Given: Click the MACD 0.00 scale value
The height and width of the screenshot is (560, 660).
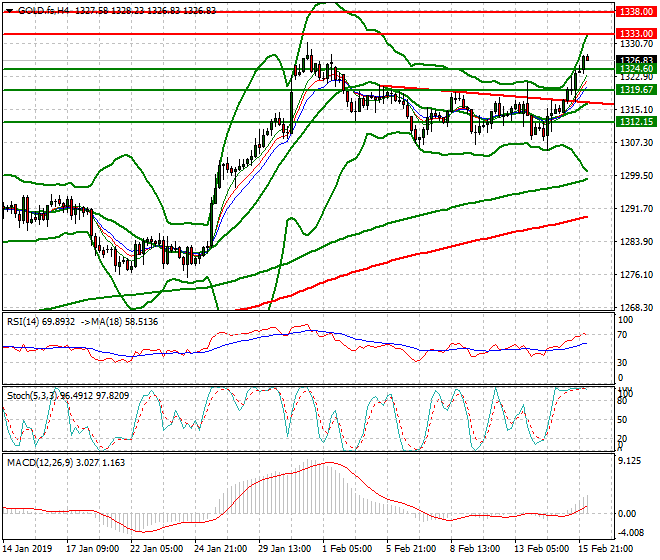Looking at the screenshot, I should coord(627,514).
